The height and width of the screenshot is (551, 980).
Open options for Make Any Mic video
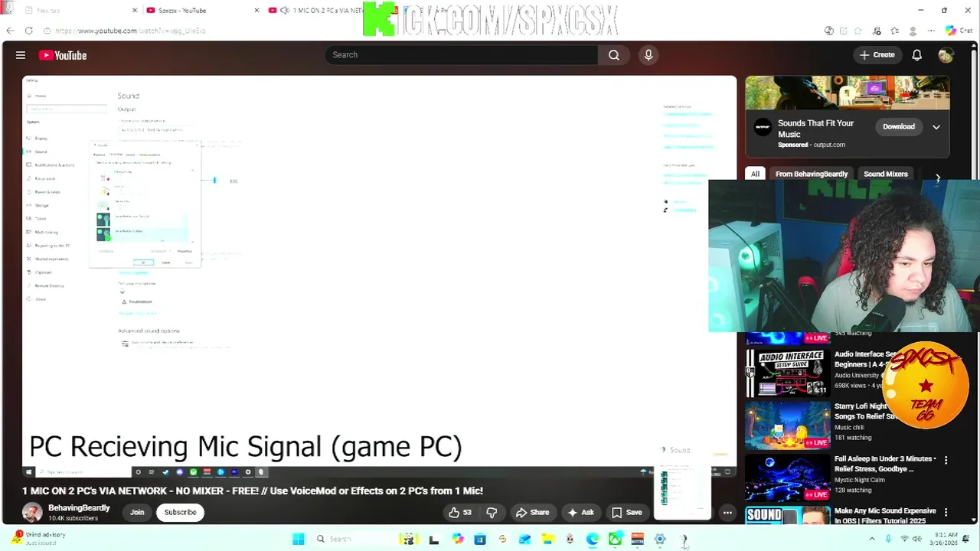coord(946,513)
